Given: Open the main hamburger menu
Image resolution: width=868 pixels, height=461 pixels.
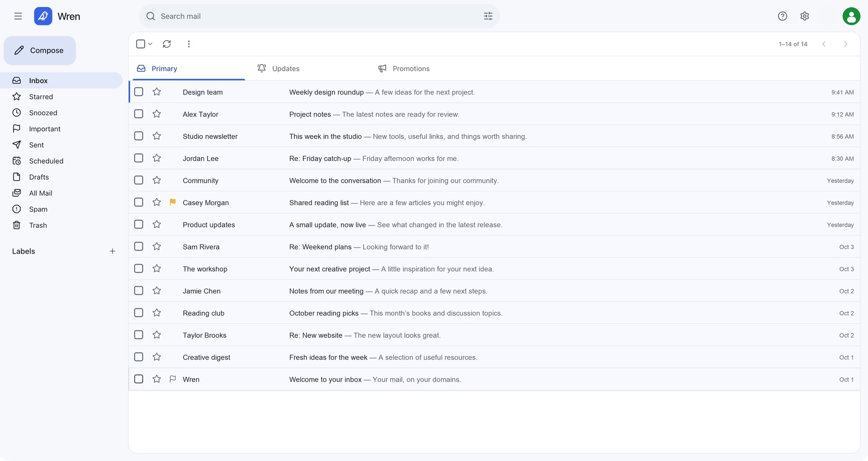Looking at the screenshot, I should pyautogui.click(x=18, y=16).
